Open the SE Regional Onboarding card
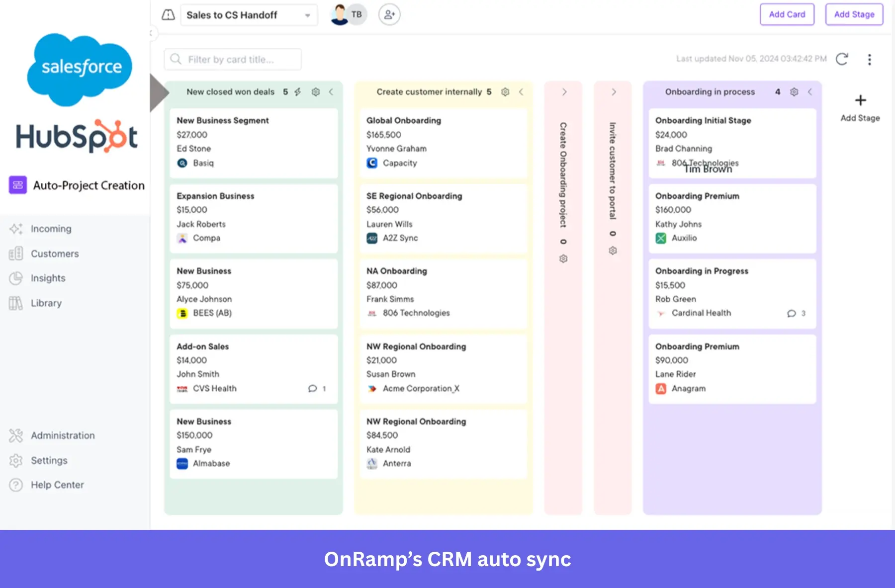This screenshot has height=588, width=895. tap(443, 218)
